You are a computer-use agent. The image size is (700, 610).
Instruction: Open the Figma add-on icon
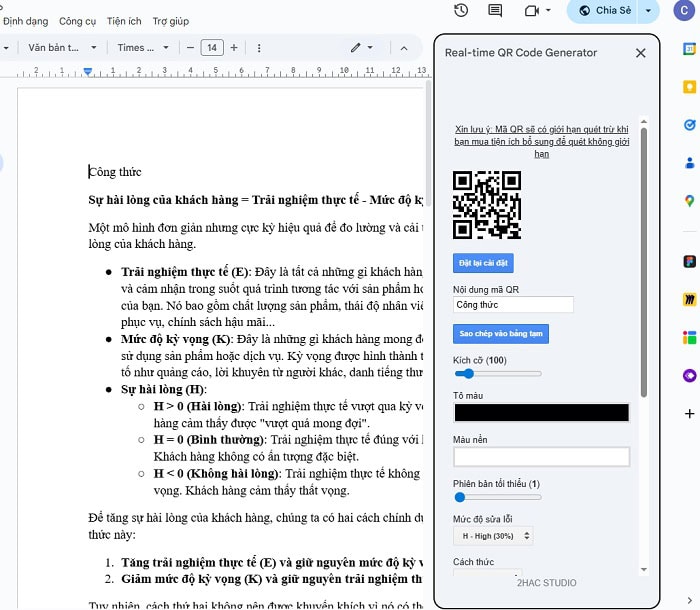[x=689, y=261]
